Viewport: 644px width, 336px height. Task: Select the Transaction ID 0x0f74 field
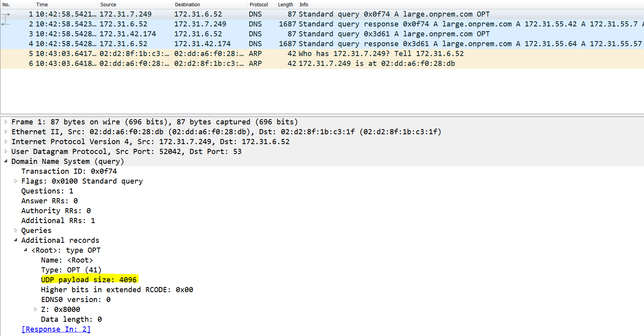coord(69,171)
